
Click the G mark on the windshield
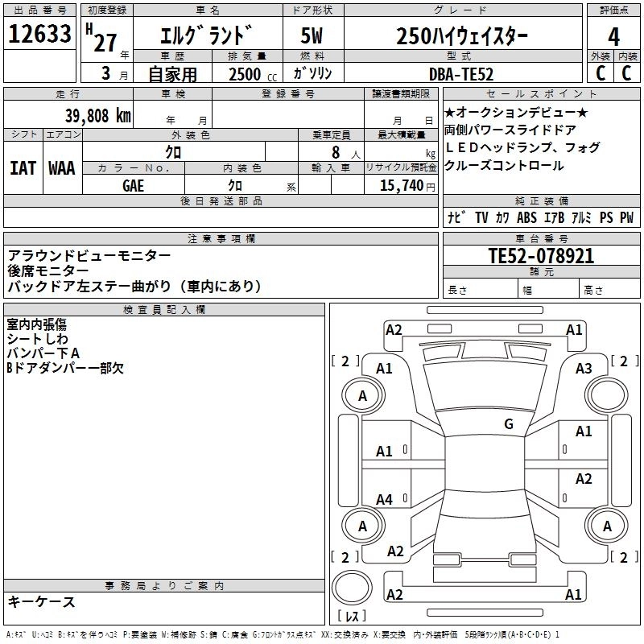pyautogui.click(x=509, y=424)
